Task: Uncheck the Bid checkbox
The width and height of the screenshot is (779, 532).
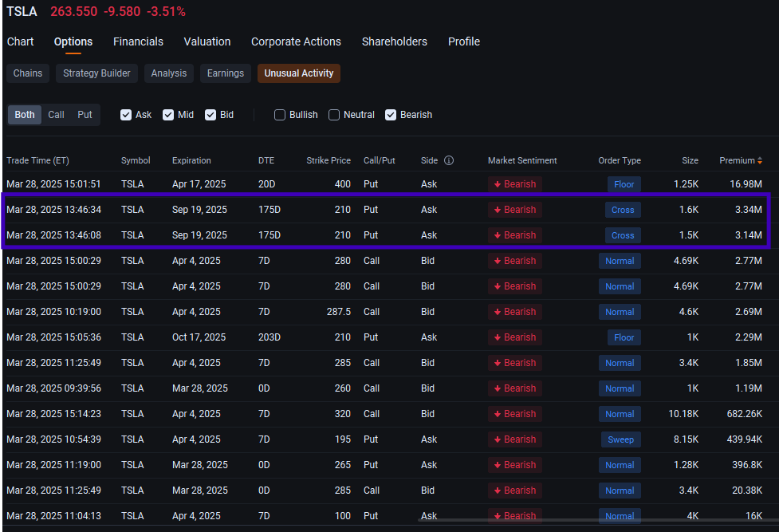Action: 210,115
